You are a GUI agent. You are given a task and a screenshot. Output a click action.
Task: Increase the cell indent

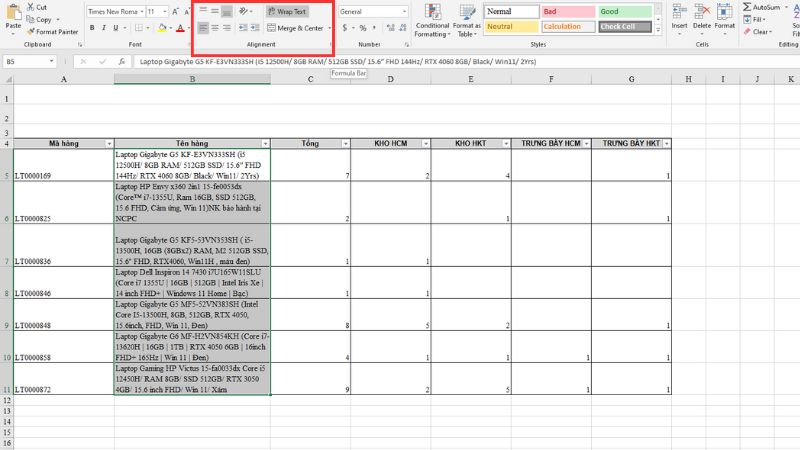coord(255,28)
